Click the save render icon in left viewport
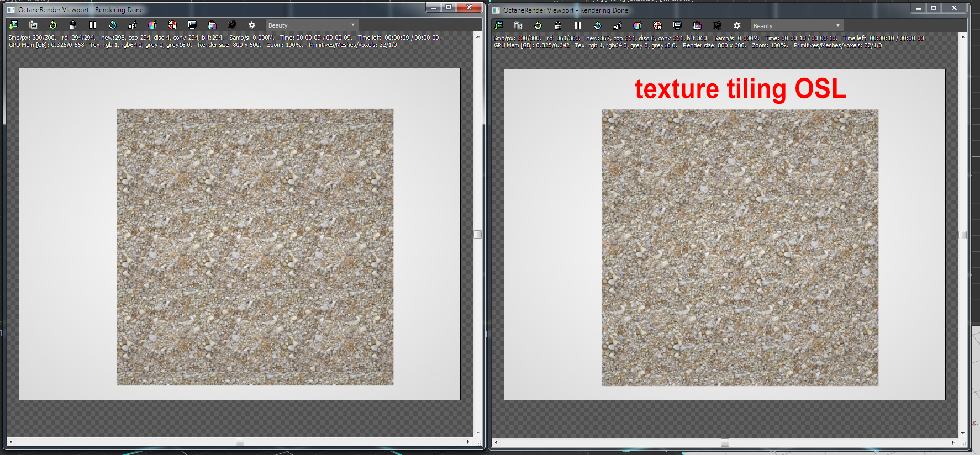980x455 pixels. (x=13, y=25)
